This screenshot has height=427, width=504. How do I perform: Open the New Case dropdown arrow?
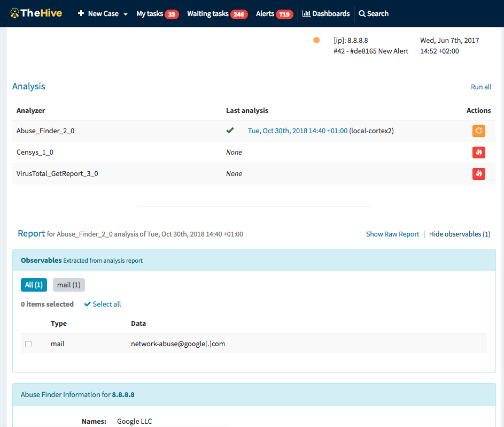tap(126, 14)
